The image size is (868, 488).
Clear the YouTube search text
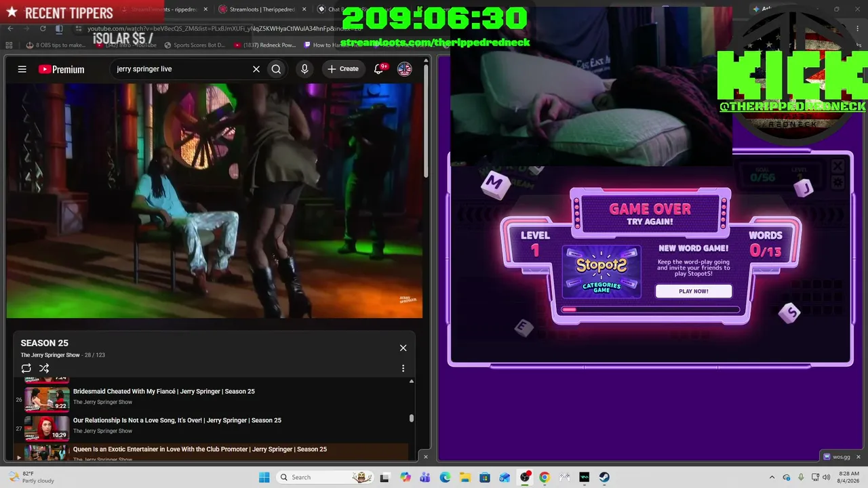[256, 69]
